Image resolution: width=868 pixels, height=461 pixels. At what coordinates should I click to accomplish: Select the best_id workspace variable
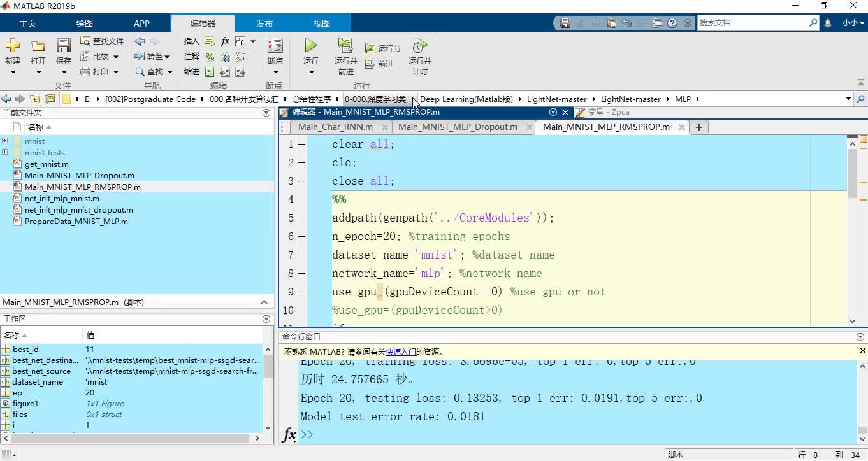(25, 349)
